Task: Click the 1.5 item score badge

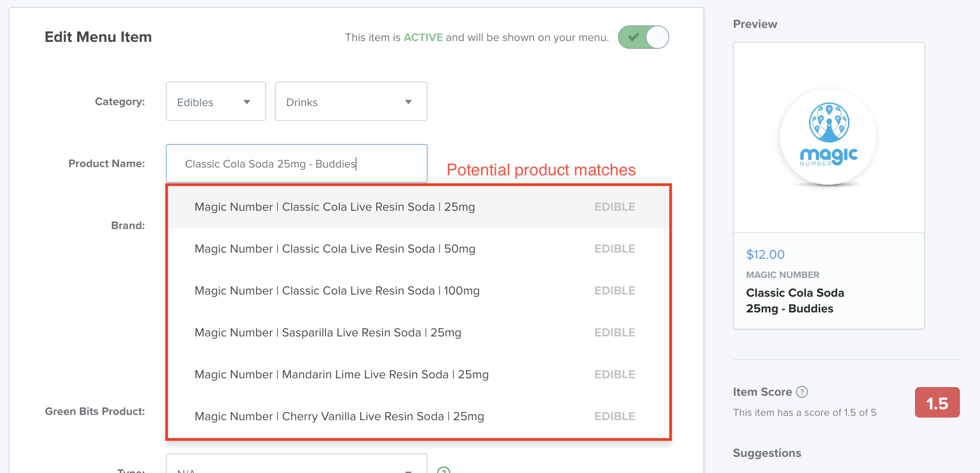Action: (x=937, y=402)
